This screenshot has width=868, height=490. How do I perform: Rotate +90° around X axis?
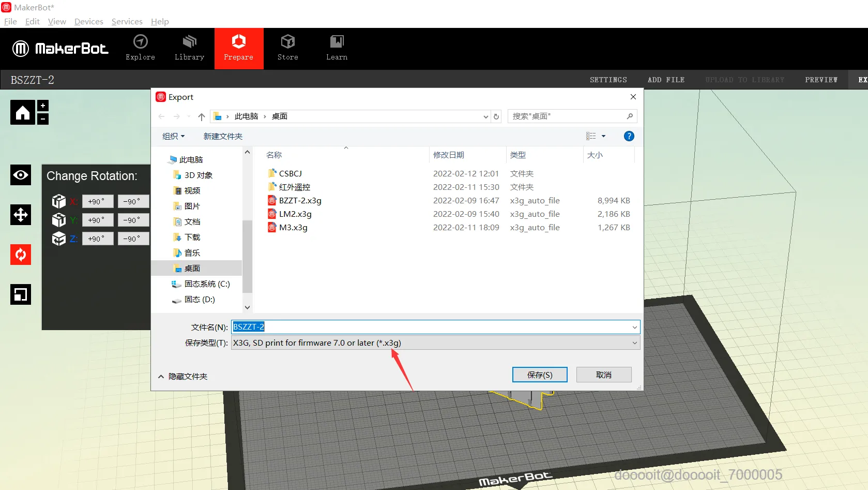pos(97,201)
